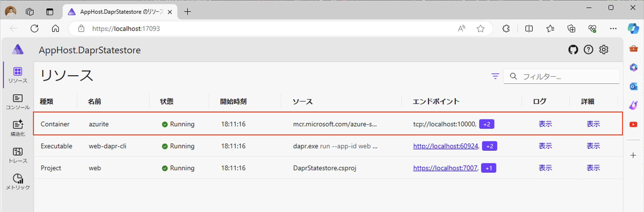644x212 pixels.
Task: Open the コンソール (Console) sidebar page
Action: tap(18, 102)
